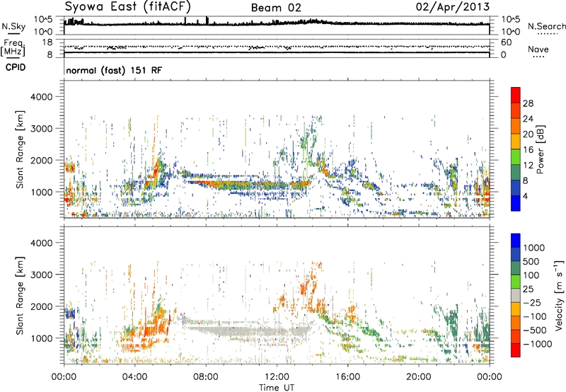Click the '1000' range tick of the velocity panel

pos(41,338)
